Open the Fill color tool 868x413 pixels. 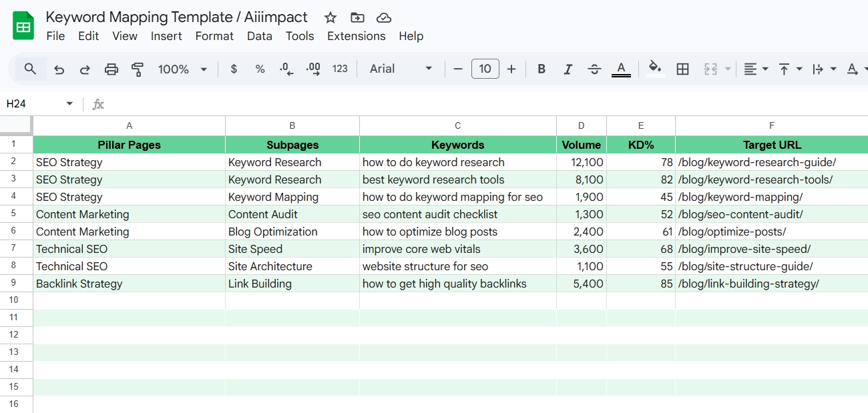654,69
